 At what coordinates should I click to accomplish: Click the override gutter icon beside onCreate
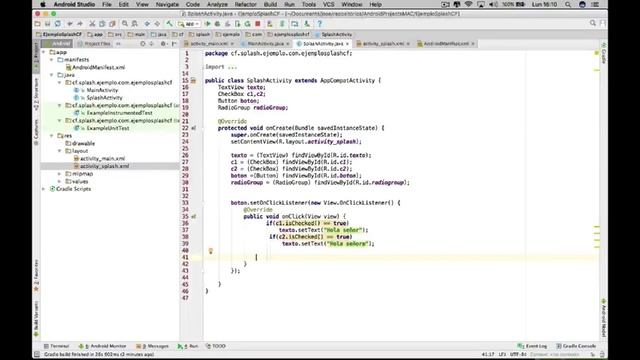[193, 128]
